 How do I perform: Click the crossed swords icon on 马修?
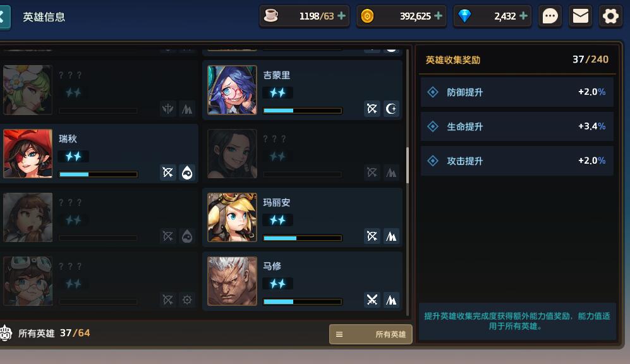[x=372, y=300]
